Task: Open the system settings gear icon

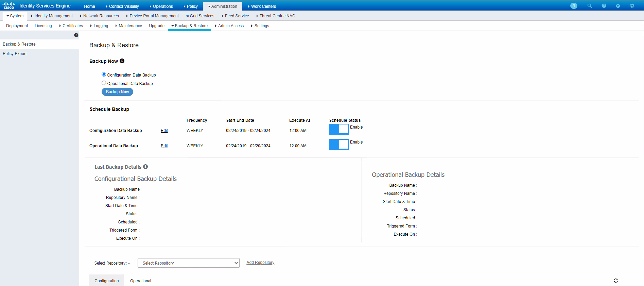Action: pyautogui.click(x=632, y=6)
